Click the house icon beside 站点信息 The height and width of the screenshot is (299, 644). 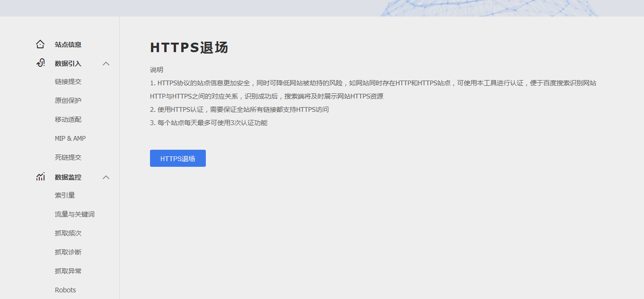point(40,45)
